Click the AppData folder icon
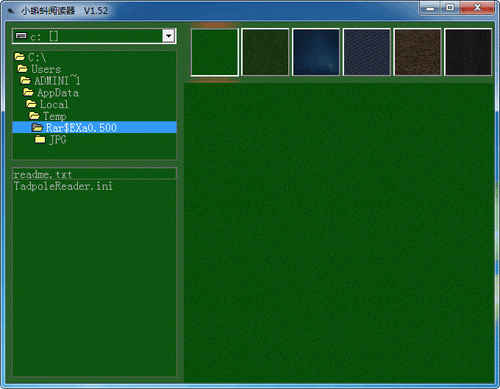 28,92
